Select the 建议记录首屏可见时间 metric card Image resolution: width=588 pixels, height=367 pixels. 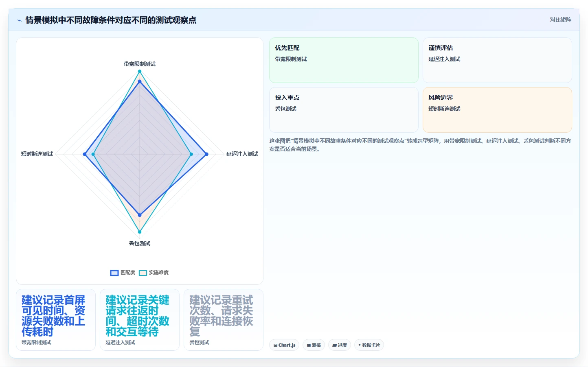[x=56, y=320]
